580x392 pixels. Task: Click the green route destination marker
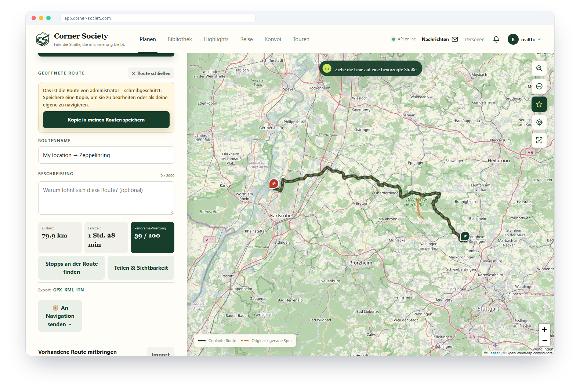coord(465,236)
